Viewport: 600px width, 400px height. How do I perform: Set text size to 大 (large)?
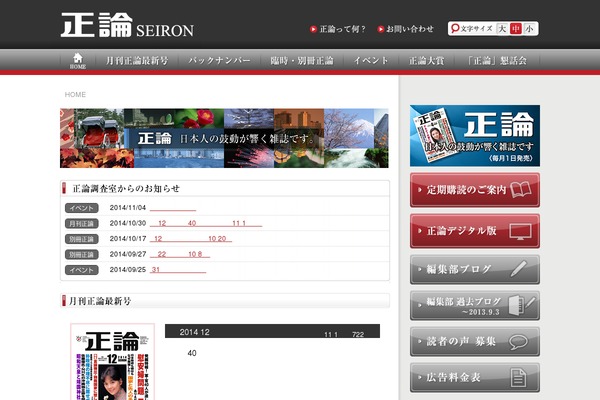pos(502,29)
